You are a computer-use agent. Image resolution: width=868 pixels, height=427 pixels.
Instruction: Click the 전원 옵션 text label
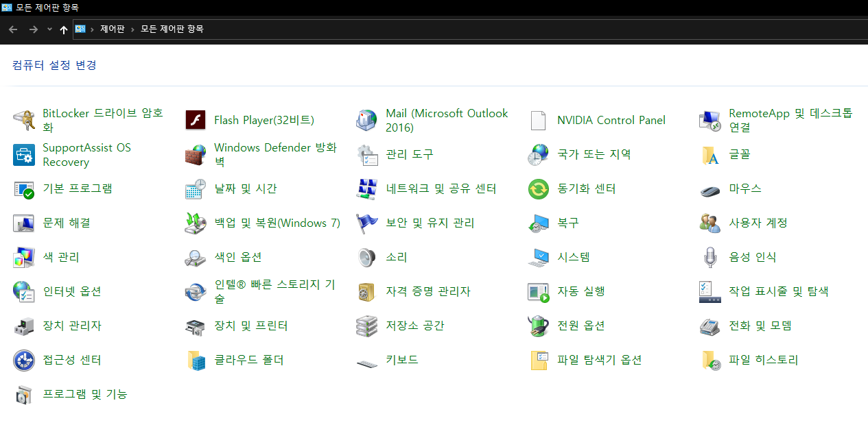pos(581,326)
